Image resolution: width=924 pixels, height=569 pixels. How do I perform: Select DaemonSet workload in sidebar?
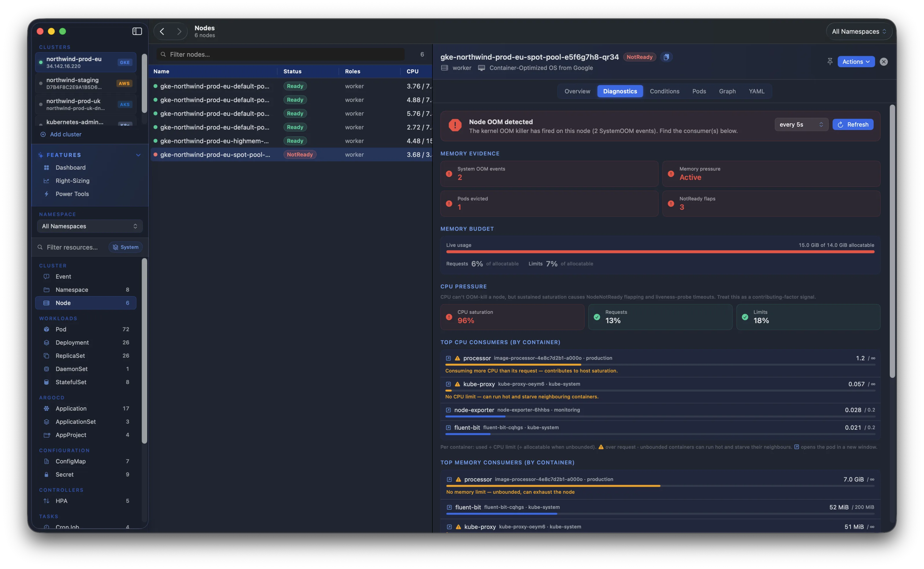(86, 369)
